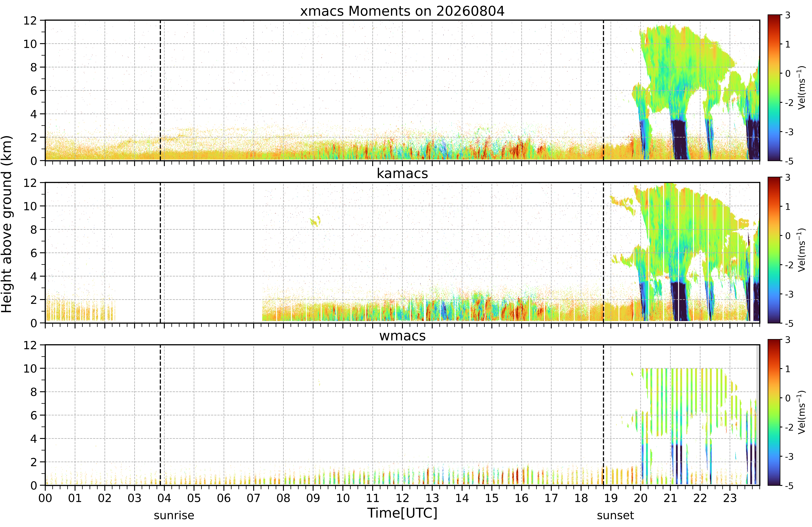Click the xmacs velocity colorbar
Viewport: 812px width, 527px height.
774,88
